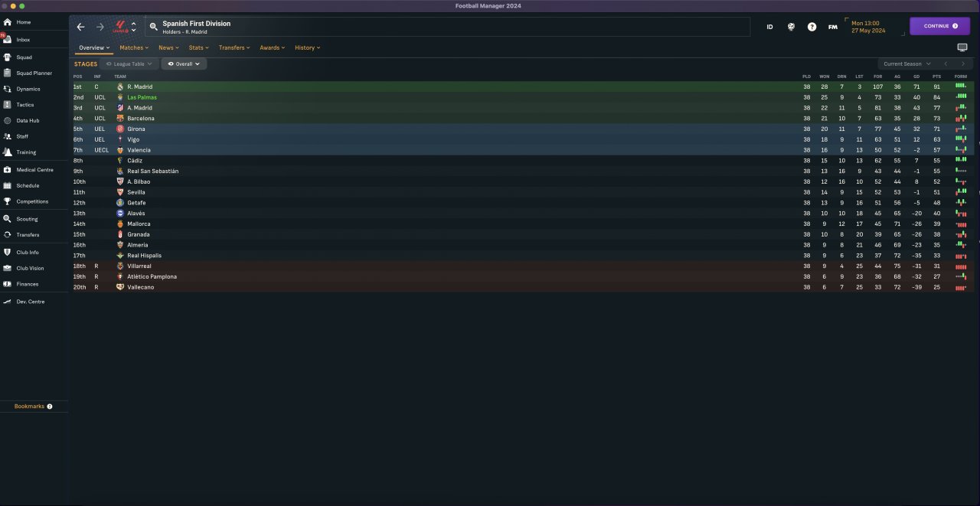
Task: Click the A. Madrid club badge
Action: tap(120, 108)
